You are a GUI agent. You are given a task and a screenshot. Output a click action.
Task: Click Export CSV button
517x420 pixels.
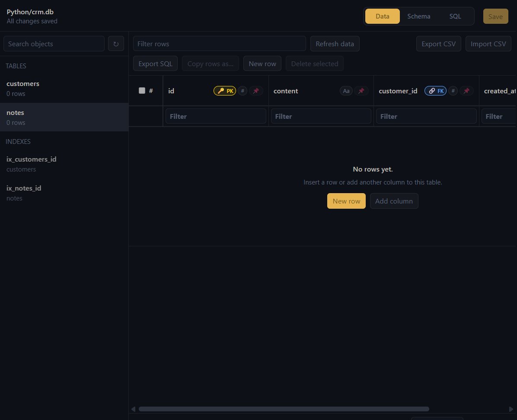tap(438, 44)
